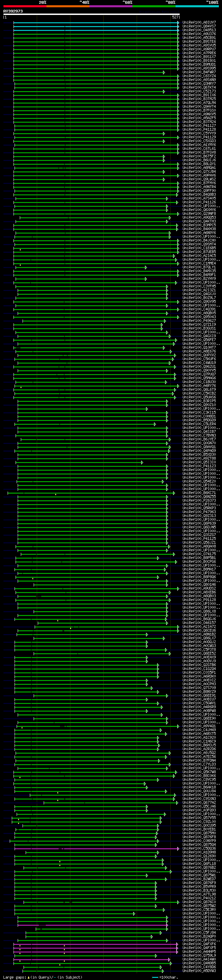Select the hit label UniRef100_B8P5B1
The width and height of the screenshot is (222, 980).
click(199, 558)
